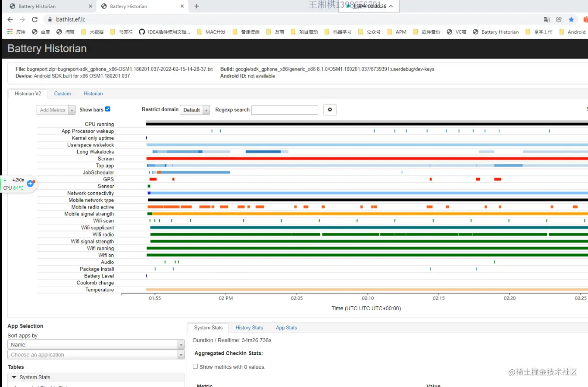Open the 友商 bookmark folder
Viewport: 588px width, 387px height.
click(x=275, y=32)
